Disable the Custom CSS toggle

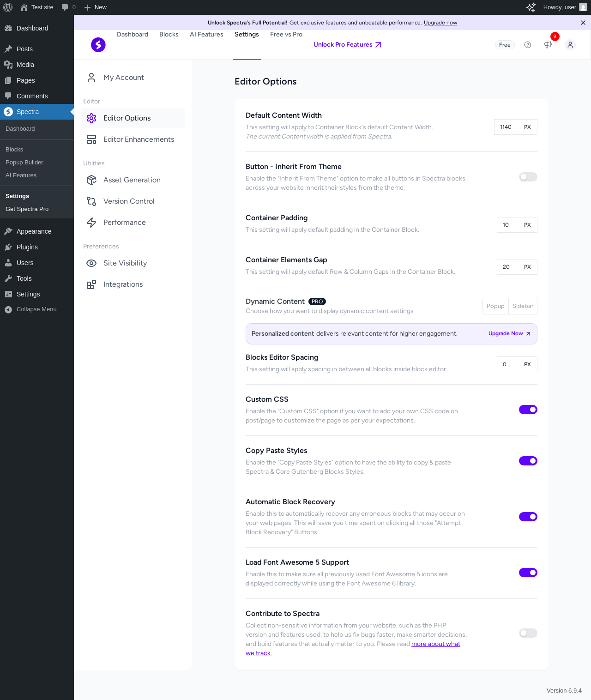[x=528, y=410]
